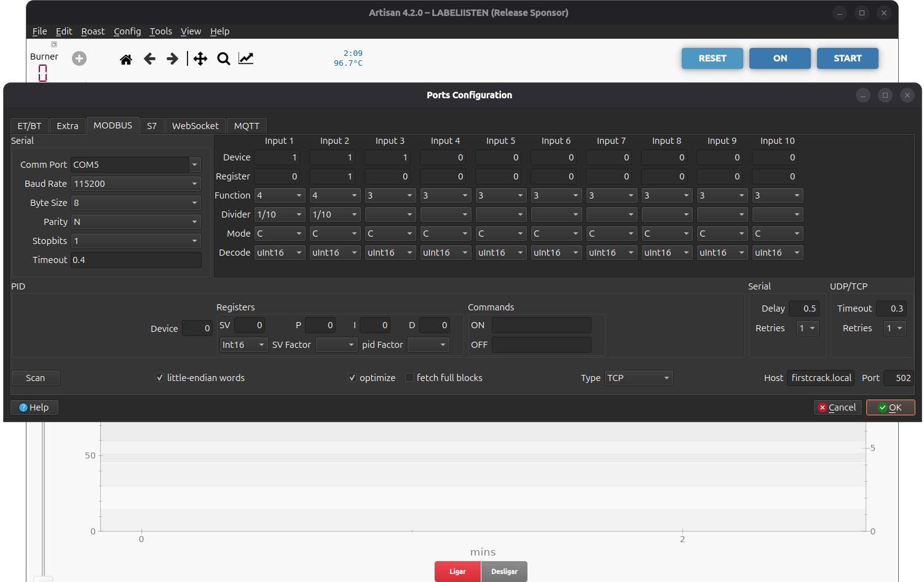
Task: Click the Burner slider handle at bottom
Action: 43,578
